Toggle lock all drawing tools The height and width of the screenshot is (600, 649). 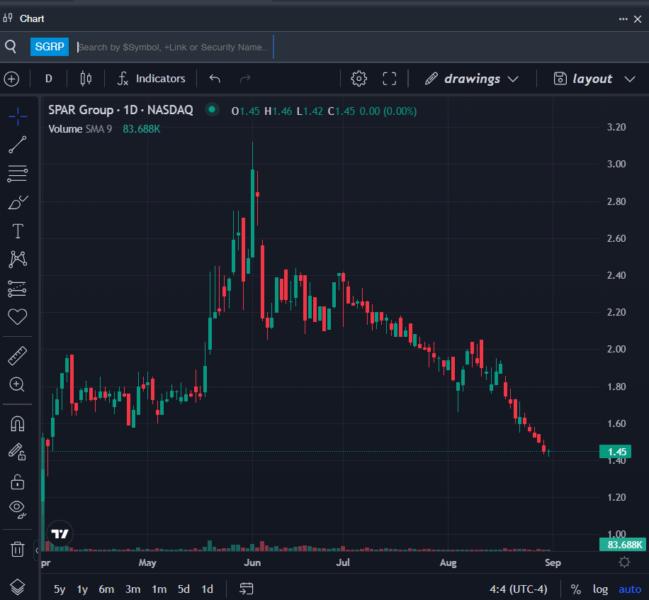[x=17, y=482]
